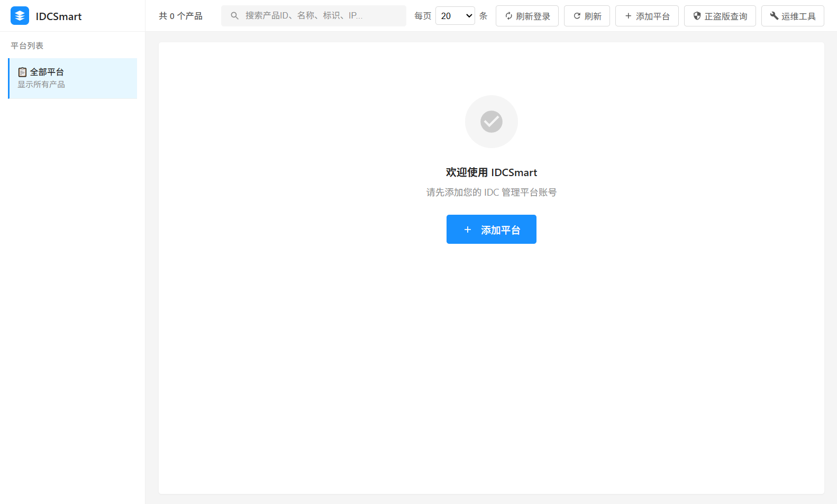Open the 正盗版查询 tool
Screen dimensions: 837x504
(x=720, y=16)
